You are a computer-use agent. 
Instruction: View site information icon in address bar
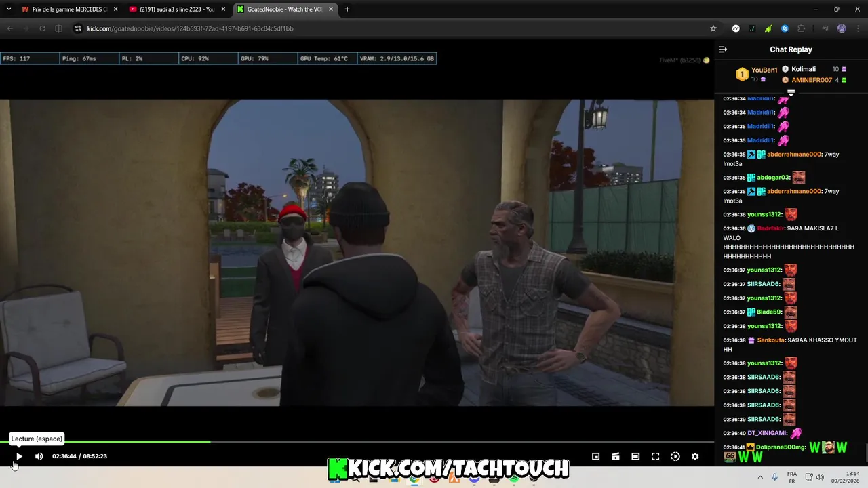pos(78,28)
